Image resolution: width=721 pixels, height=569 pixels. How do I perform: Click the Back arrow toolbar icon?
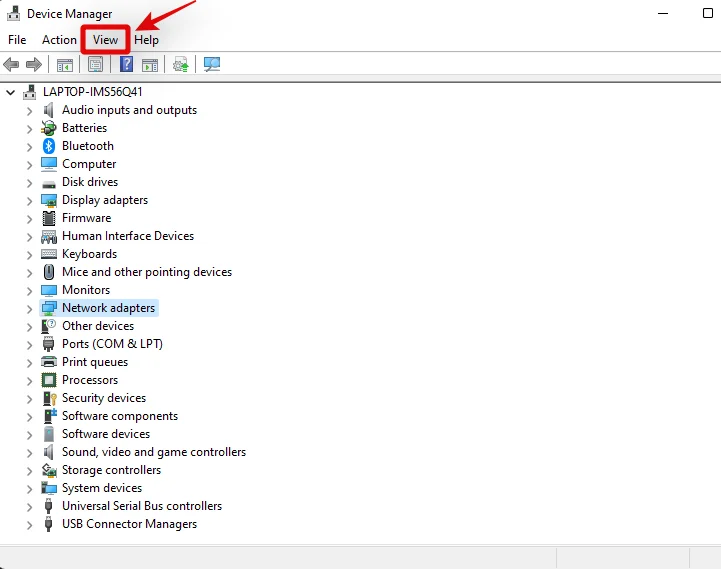click(11, 64)
